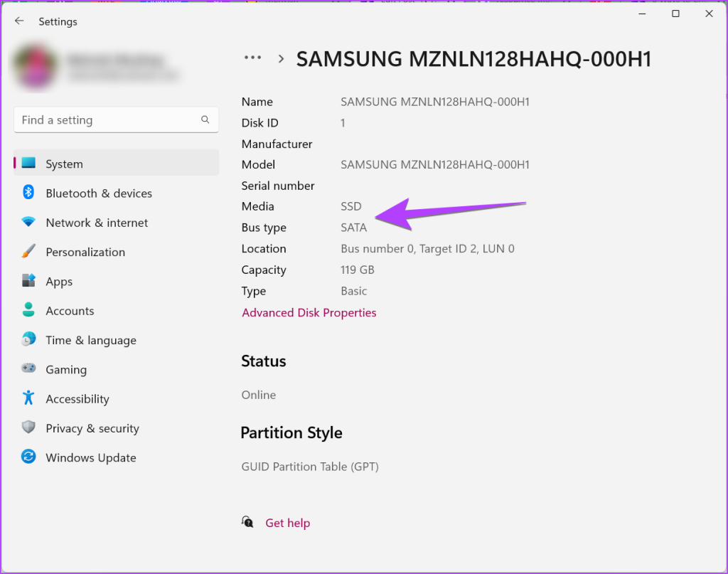
Task: Open Advanced Disk Properties link
Action: tap(309, 312)
